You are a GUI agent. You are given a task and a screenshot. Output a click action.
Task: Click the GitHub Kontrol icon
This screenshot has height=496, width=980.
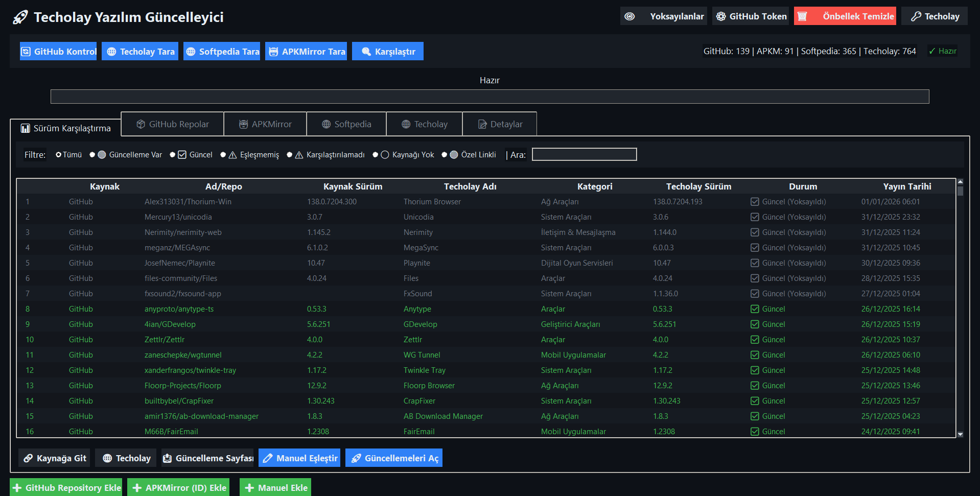[26, 52]
